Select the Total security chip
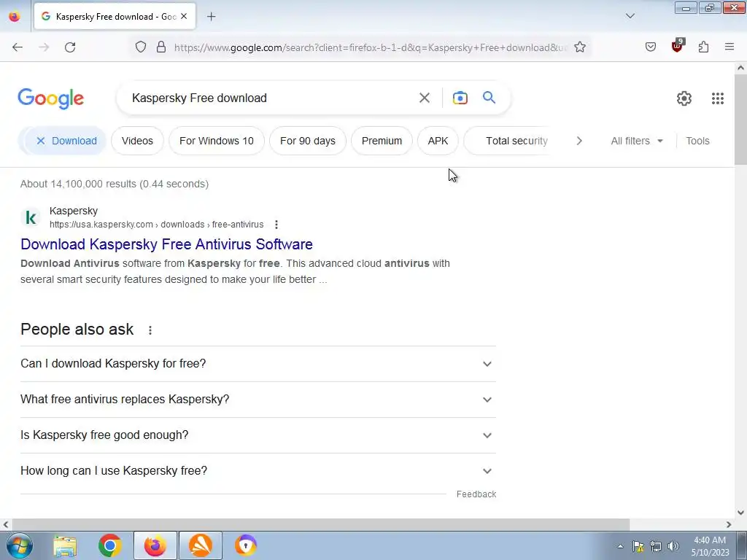 coord(508,141)
